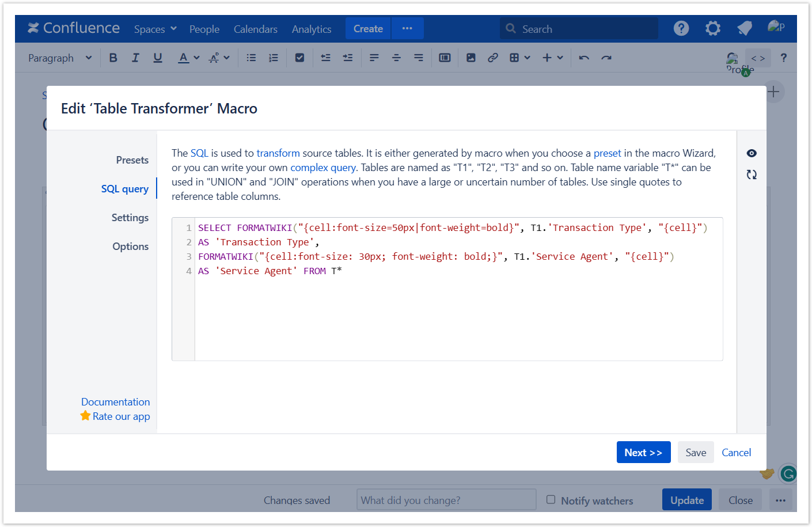Open the Documentation link

coord(115,402)
